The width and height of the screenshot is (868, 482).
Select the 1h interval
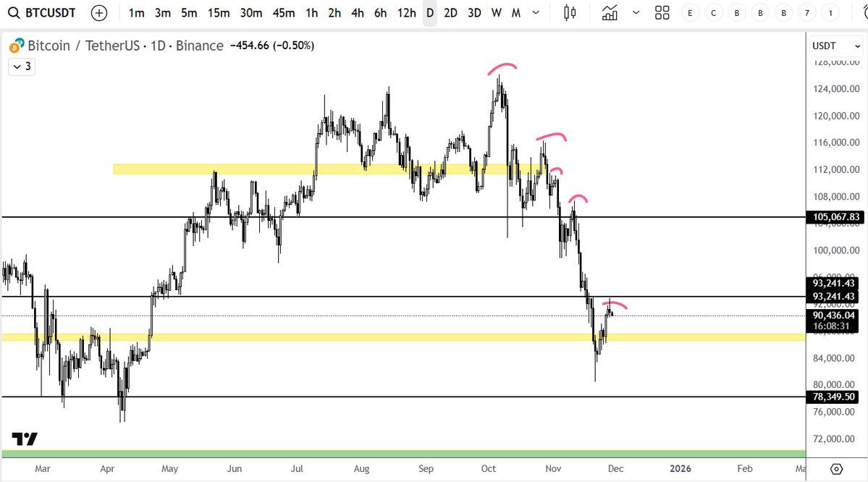click(312, 13)
